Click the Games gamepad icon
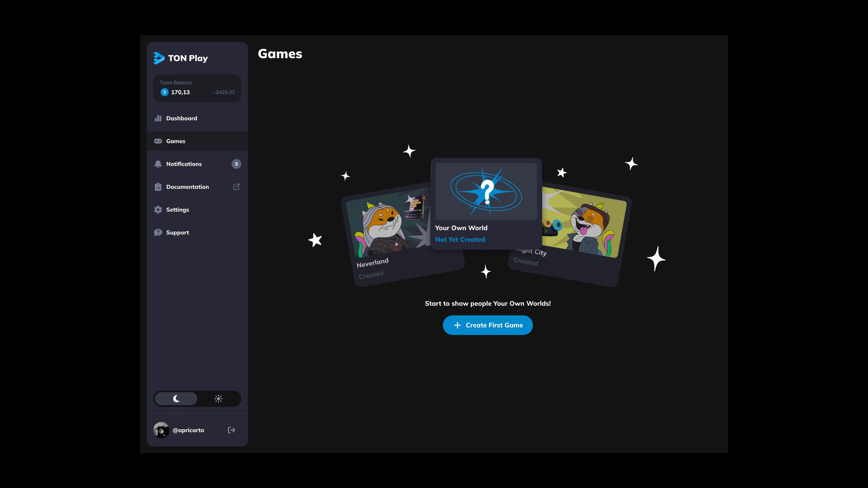The height and width of the screenshot is (488, 868). (x=158, y=141)
